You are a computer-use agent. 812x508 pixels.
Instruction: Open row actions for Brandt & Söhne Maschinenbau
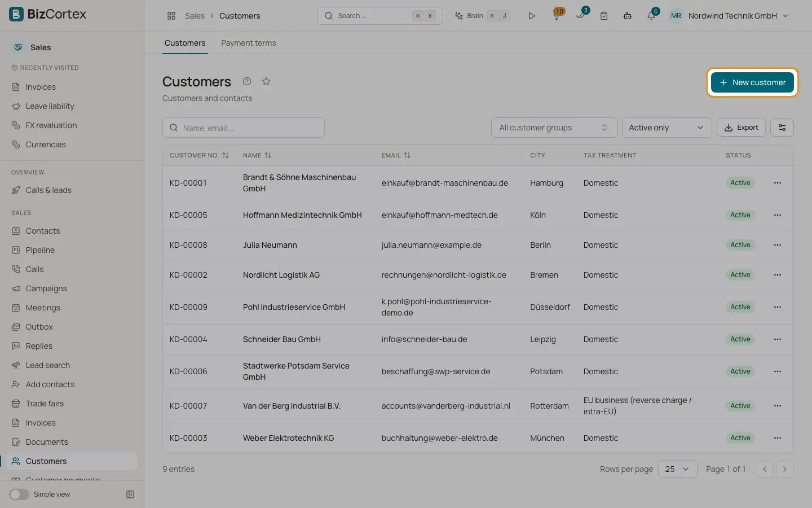(x=778, y=183)
